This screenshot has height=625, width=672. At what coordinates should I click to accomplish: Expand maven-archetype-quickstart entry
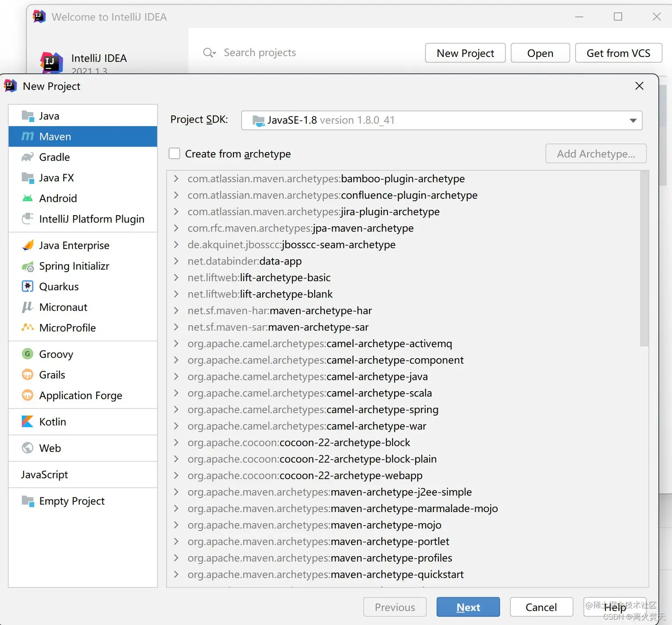[176, 574]
